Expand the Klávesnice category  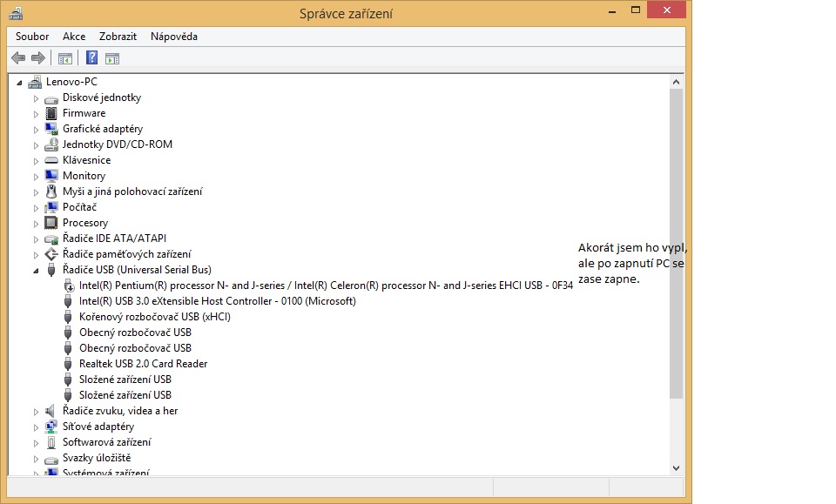[37, 161]
